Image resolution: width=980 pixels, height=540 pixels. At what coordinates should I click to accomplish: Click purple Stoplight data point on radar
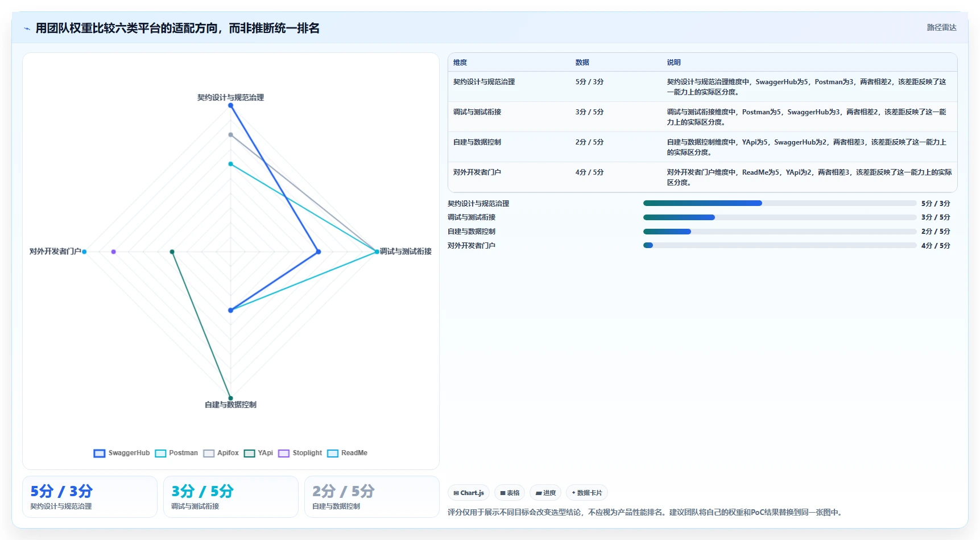click(x=114, y=252)
